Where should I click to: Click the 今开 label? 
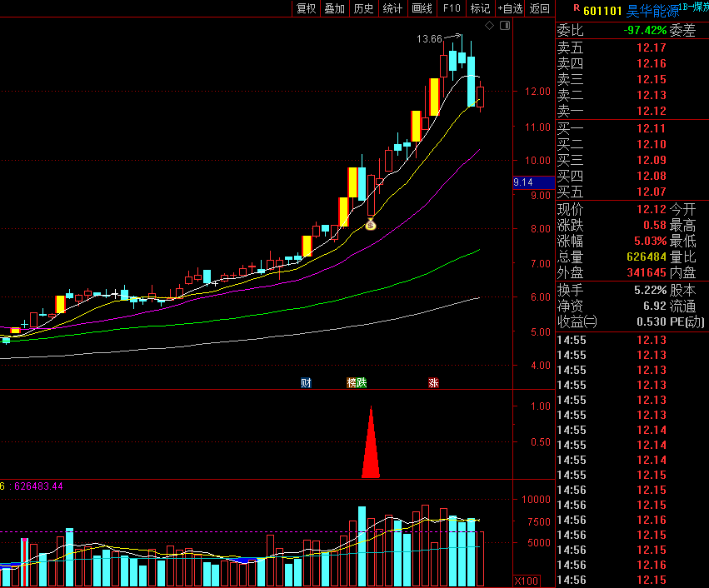tap(682, 209)
